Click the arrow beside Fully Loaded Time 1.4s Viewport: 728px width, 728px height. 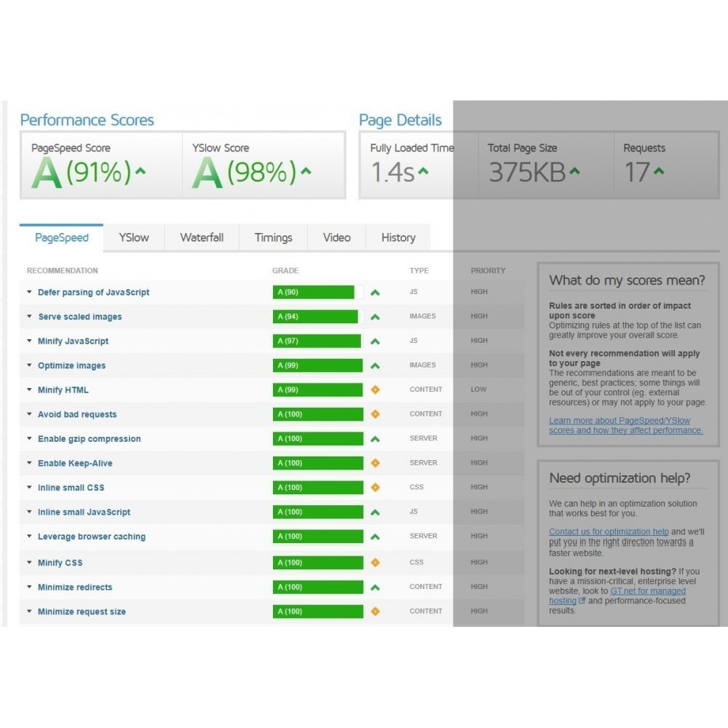[x=423, y=171]
